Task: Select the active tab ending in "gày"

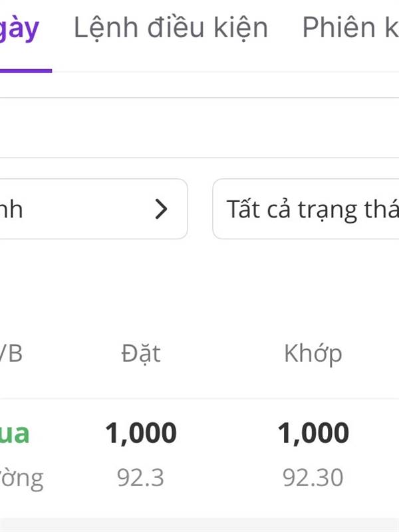Action: click(x=20, y=29)
